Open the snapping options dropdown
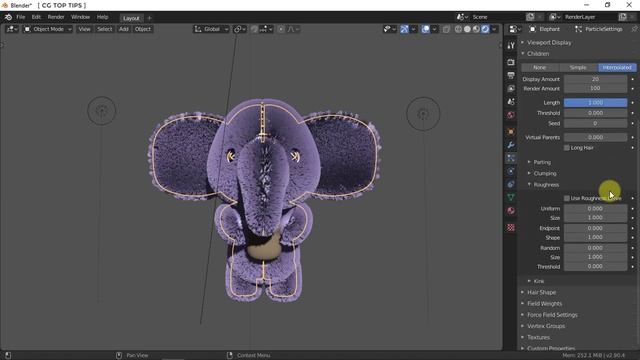The image size is (640, 360). coord(266,29)
